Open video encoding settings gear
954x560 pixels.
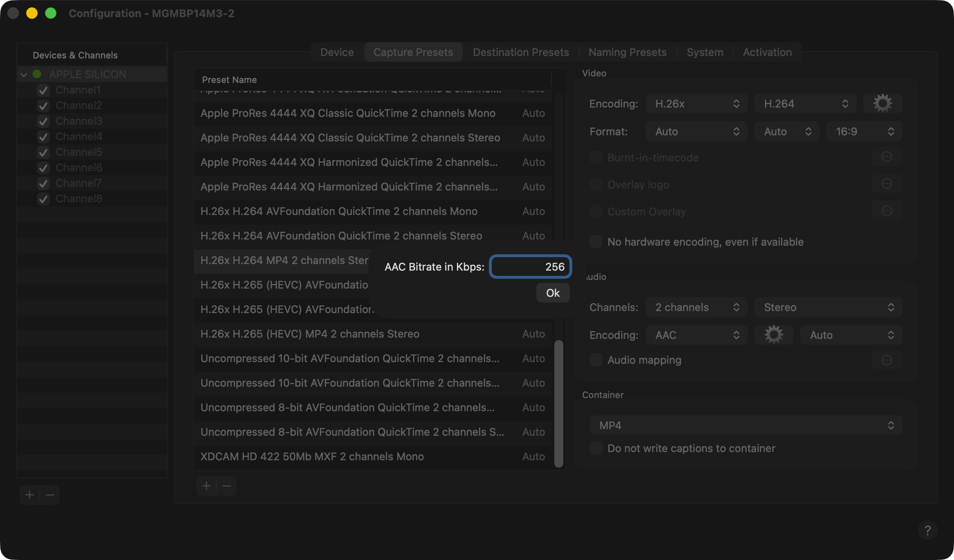882,103
